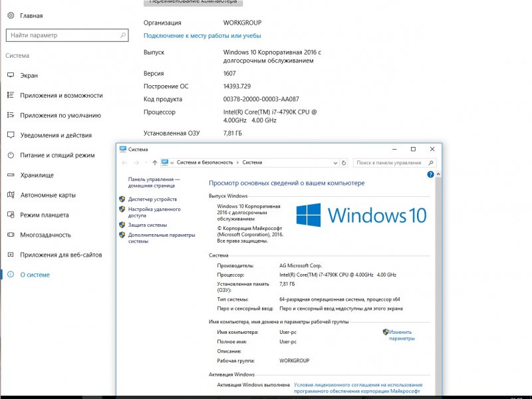Click the О системе info icon
Screen dimensions: 532x399
click(11, 275)
